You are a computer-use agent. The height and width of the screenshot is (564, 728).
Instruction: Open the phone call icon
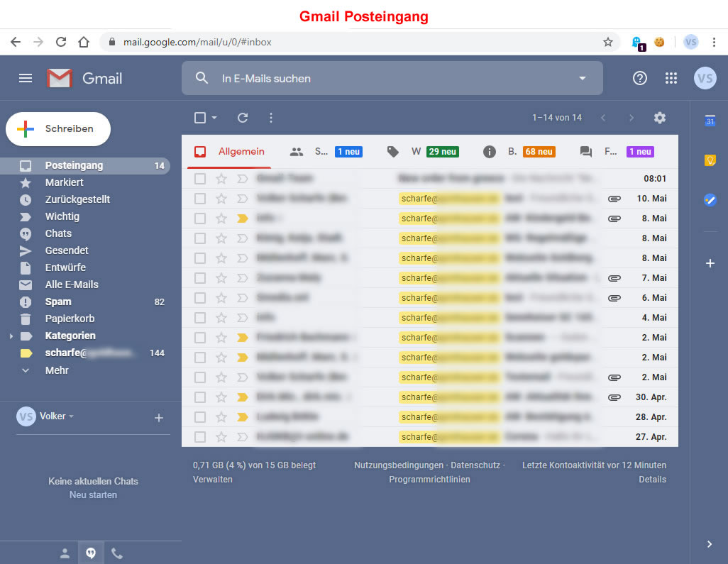117,553
